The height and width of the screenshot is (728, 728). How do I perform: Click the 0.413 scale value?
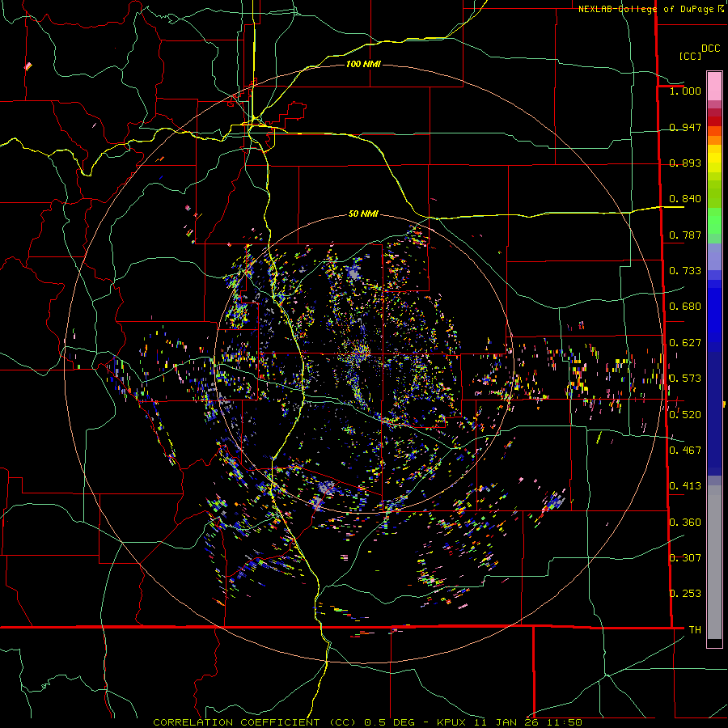[685, 486]
